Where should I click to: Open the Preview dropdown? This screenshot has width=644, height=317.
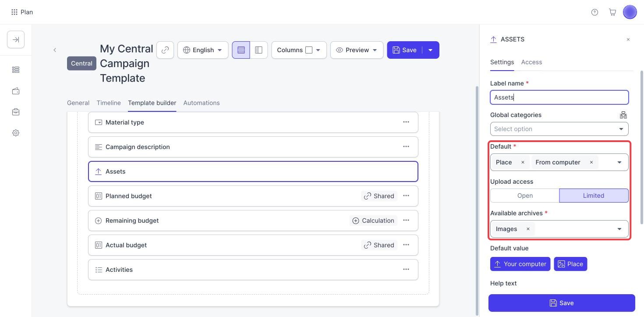pyautogui.click(x=357, y=50)
